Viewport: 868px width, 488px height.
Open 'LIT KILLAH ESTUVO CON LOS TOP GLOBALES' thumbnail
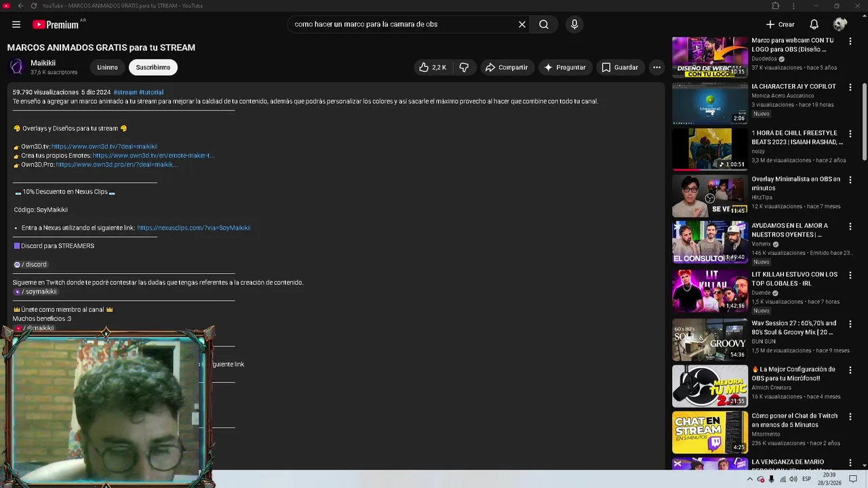point(710,291)
